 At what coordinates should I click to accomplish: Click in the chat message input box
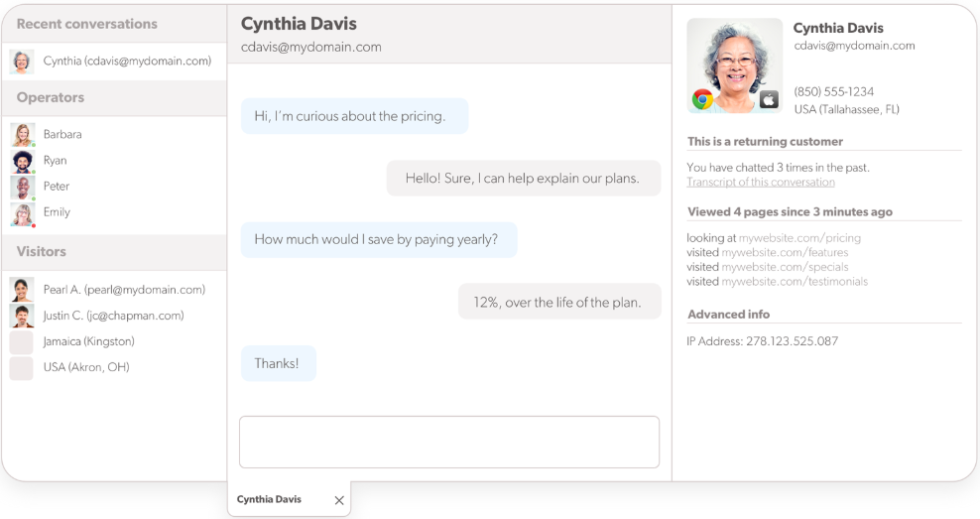click(449, 442)
